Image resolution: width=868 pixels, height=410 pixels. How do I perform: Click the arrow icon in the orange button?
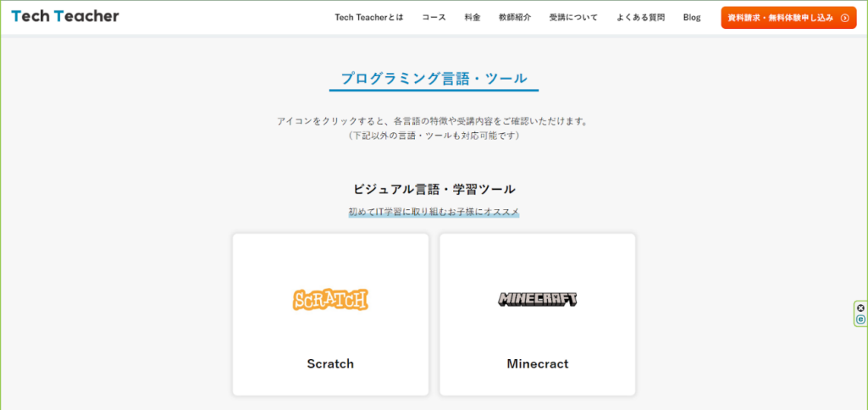point(845,18)
